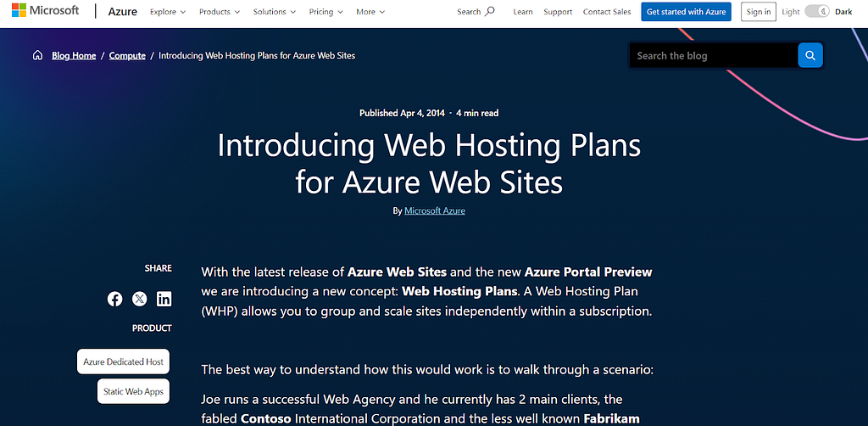This screenshot has width=868, height=426.
Task: Click the Sign in button
Action: pyautogui.click(x=759, y=12)
